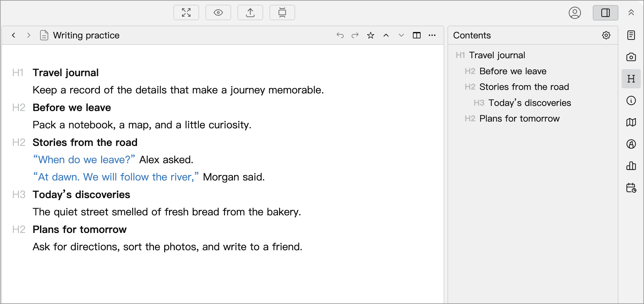Open the character profile sidebar icon
644x304 pixels.
(631, 144)
